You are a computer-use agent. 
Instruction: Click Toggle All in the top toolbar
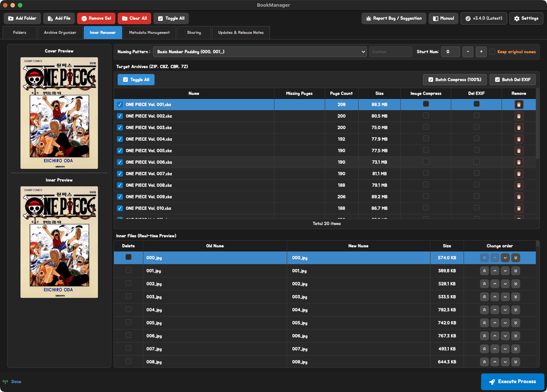click(x=171, y=18)
